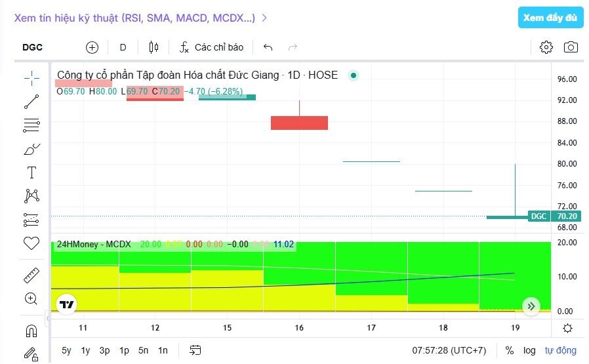589x364 pixels.
Task: Click the chart title Công ty cổ phần Tập đoàn Hóa chất Đức Giang
Action: (x=168, y=75)
